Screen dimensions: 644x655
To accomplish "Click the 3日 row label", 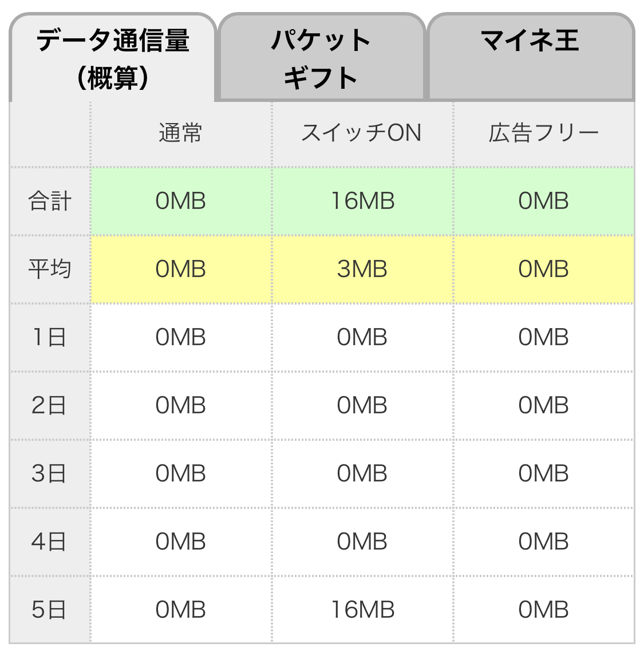I will point(50,474).
